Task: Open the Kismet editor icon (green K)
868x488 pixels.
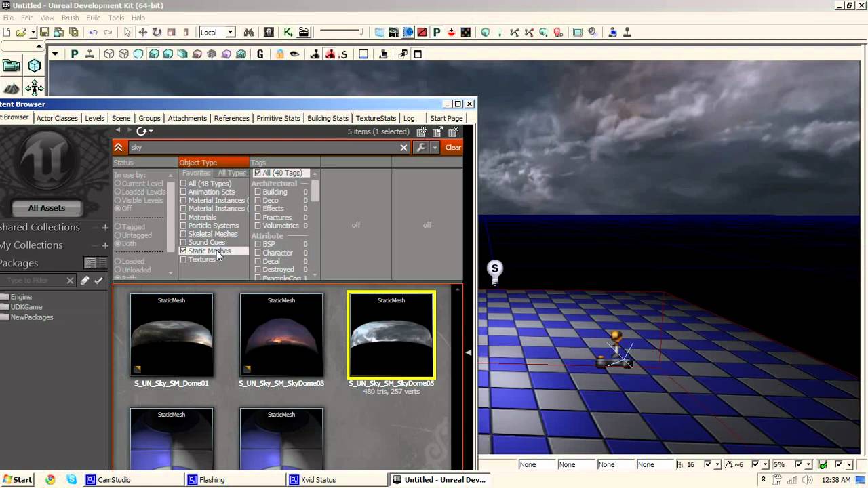Action: (288, 32)
